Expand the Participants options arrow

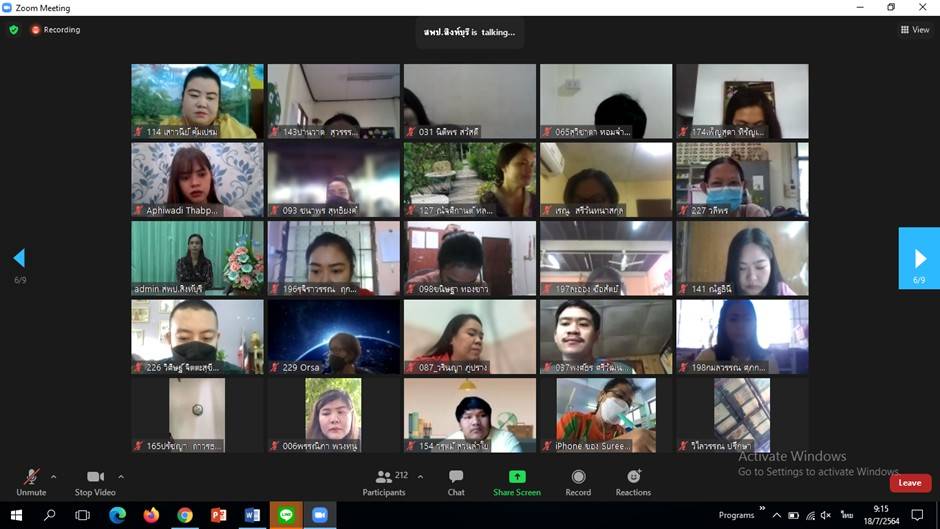tap(420, 476)
